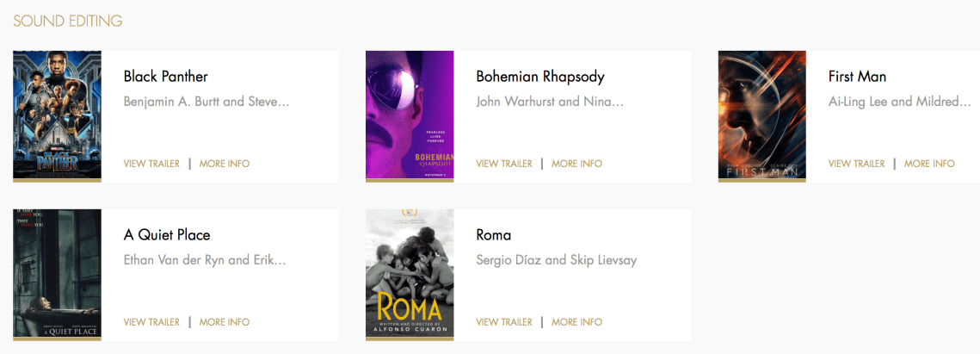This screenshot has width=980, height=354.
Task: Open More Info for Roma
Action: coord(576,322)
